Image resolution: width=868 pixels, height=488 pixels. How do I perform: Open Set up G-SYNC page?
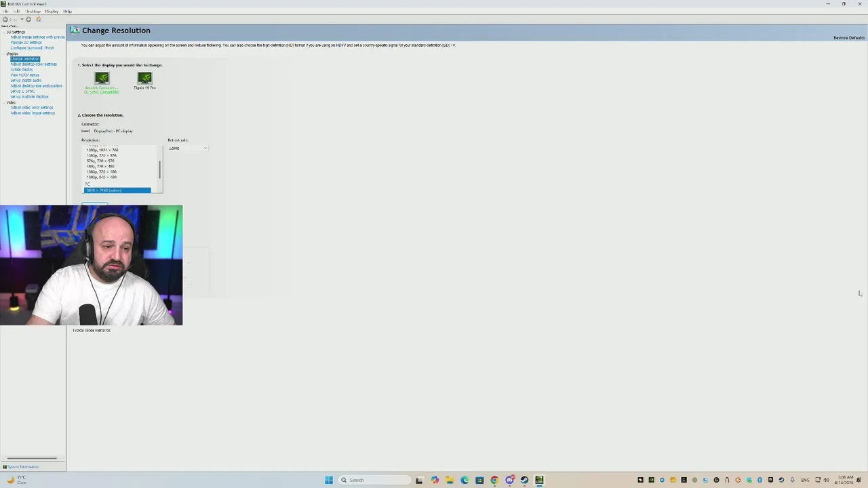tap(22, 91)
